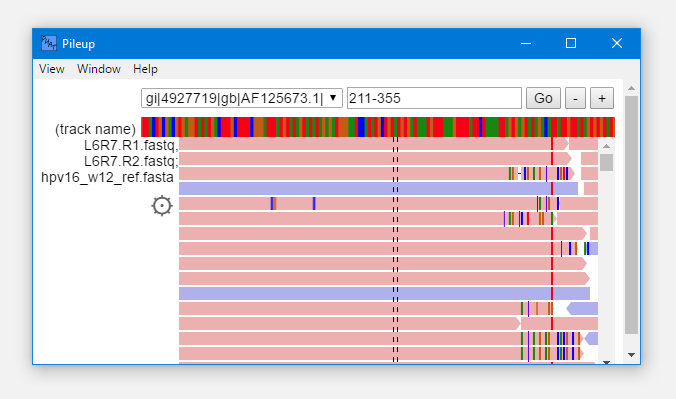Viewport: 676px width, 399px height.
Task: Click the inner pileup scrollbar thumb
Action: [607, 163]
